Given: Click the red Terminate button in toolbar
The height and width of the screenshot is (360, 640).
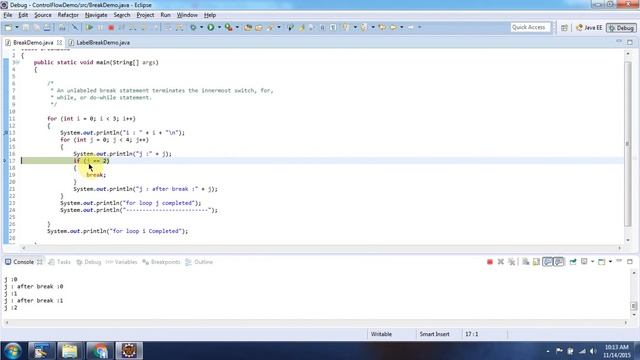Looking at the screenshot, I should point(111,27).
